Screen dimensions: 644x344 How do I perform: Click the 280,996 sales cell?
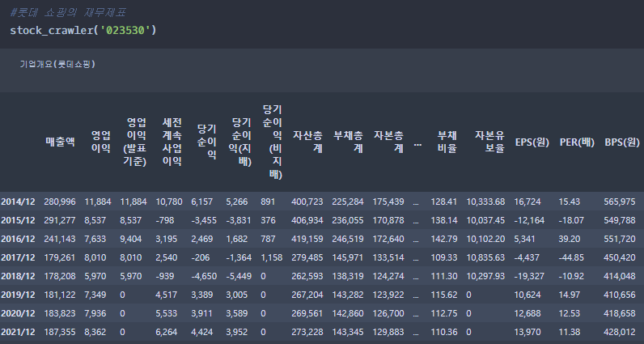(60, 202)
